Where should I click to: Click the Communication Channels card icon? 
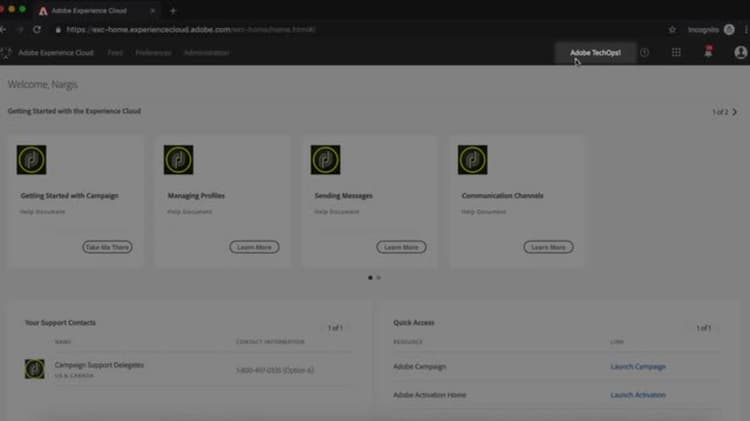click(473, 160)
